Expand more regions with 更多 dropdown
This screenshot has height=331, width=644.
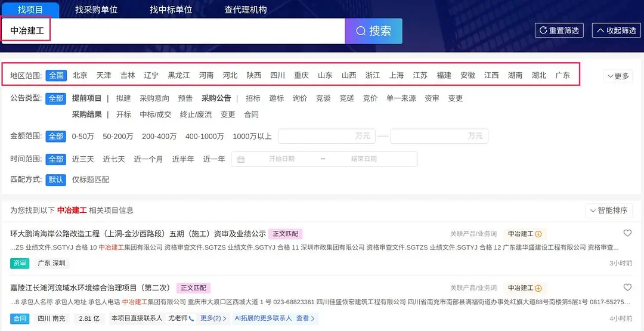[618, 76]
